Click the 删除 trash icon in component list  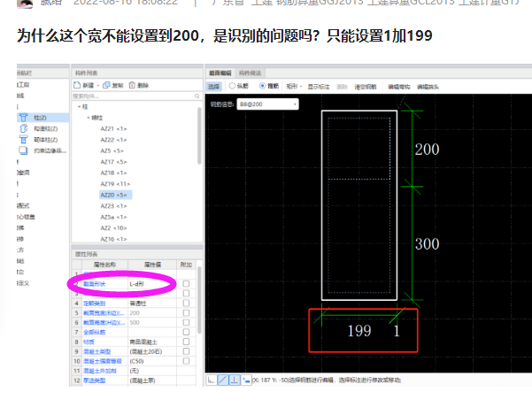(132, 85)
